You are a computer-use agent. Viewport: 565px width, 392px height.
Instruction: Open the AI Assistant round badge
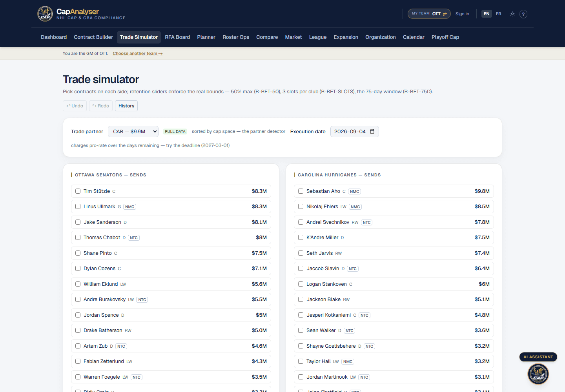pyautogui.click(x=538, y=374)
